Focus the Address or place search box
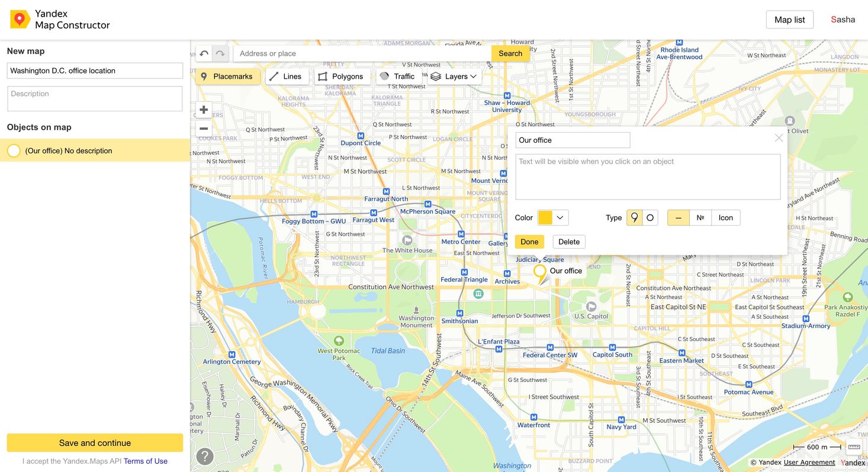Screen dimensions: 868x472 362,53
